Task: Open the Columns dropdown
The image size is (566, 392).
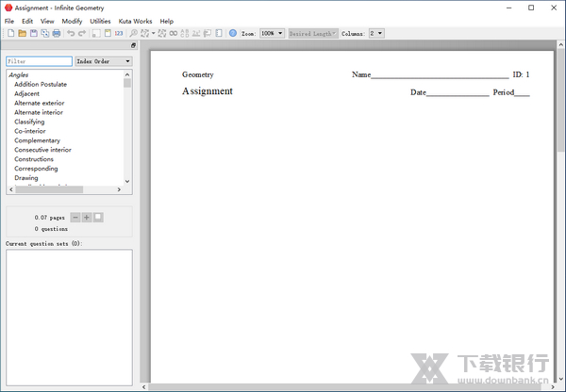Action: [376, 33]
